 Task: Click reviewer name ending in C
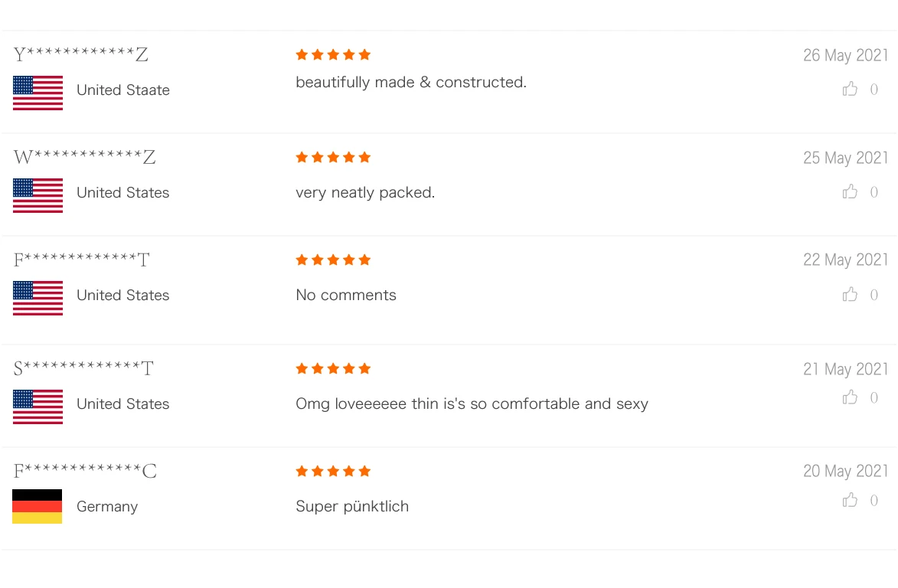coord(85,472)
